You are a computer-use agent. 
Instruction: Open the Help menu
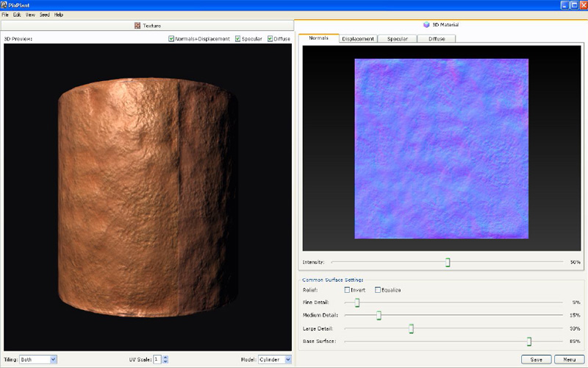click(59, 15)
